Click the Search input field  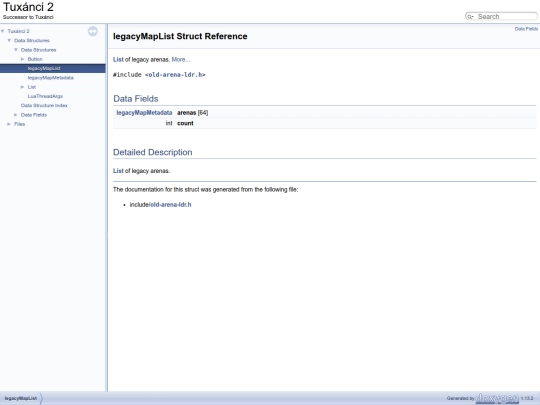506,17
